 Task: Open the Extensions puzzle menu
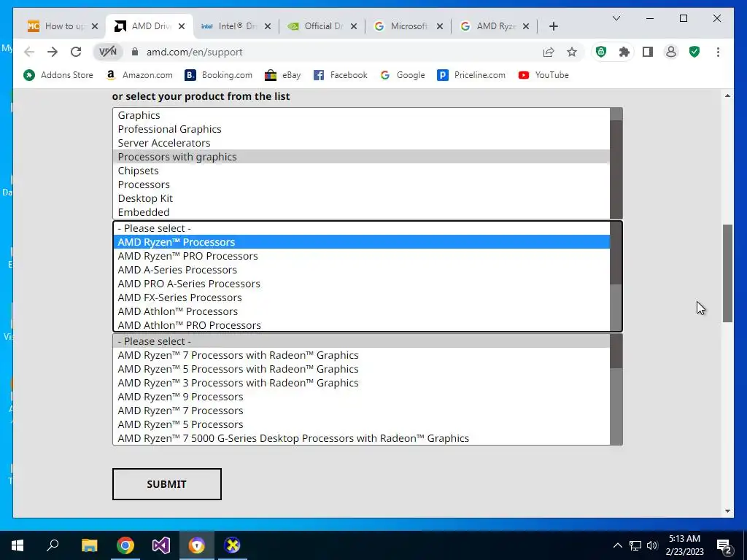pos(624,52)
